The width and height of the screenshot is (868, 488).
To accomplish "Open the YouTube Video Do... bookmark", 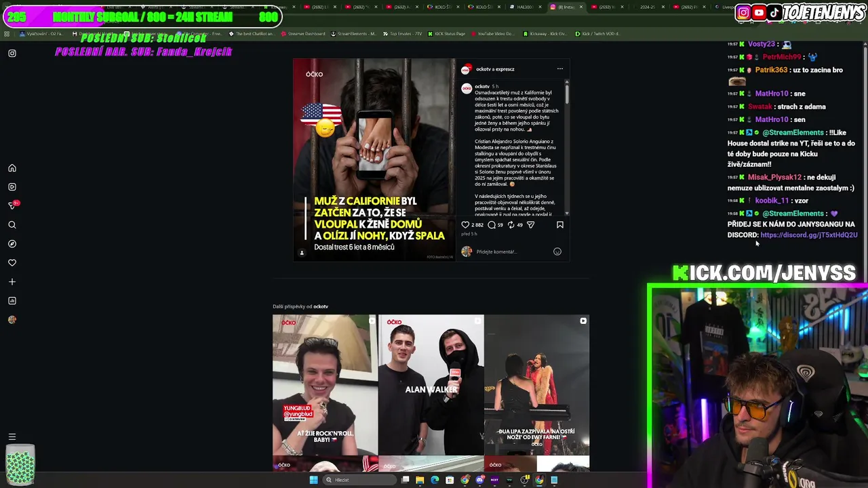I will (x=492, y=34).
